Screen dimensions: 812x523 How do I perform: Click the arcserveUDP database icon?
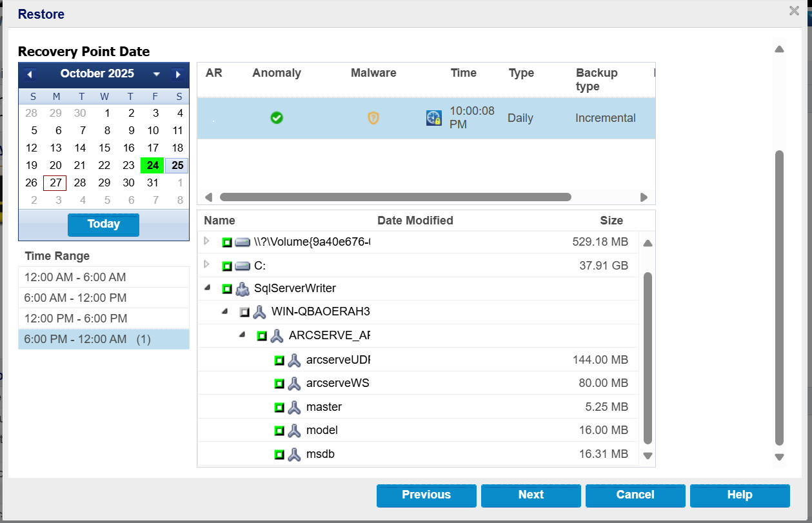coord(295,360)
